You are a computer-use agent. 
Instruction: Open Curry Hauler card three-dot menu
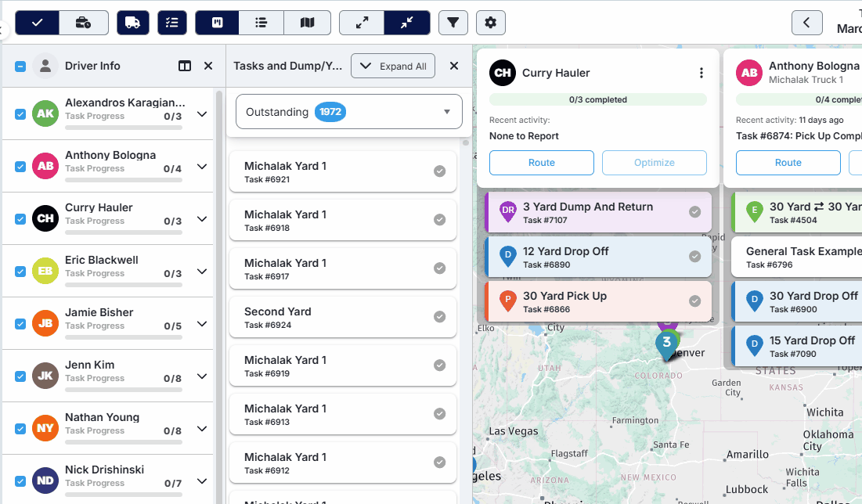[x=701, y=73]
